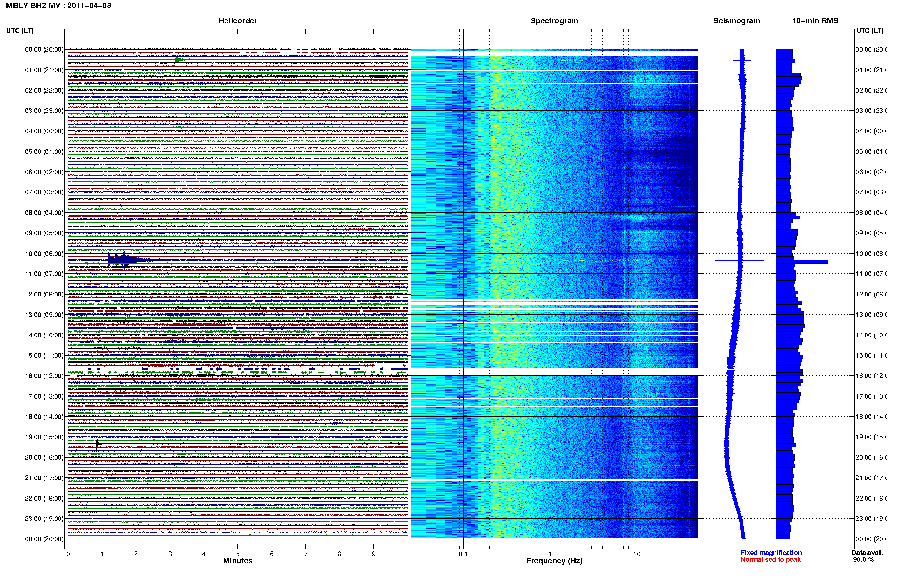Click the 11:00 (07:00) left time label

pos(44,274)
